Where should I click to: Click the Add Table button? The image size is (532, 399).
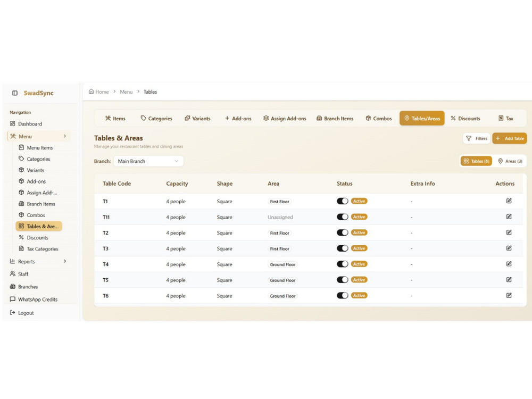(510, 138)
